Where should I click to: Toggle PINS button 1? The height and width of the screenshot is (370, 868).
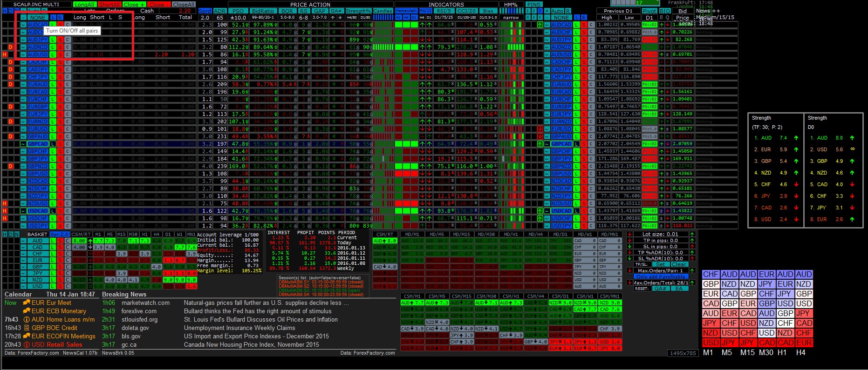tap(528, 11)
